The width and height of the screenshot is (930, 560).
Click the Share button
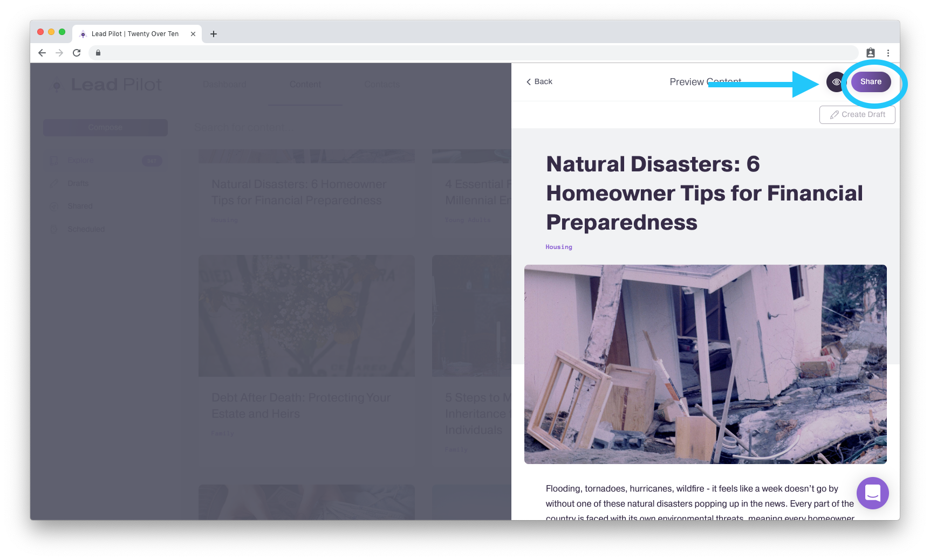click(x=871, y=82)
